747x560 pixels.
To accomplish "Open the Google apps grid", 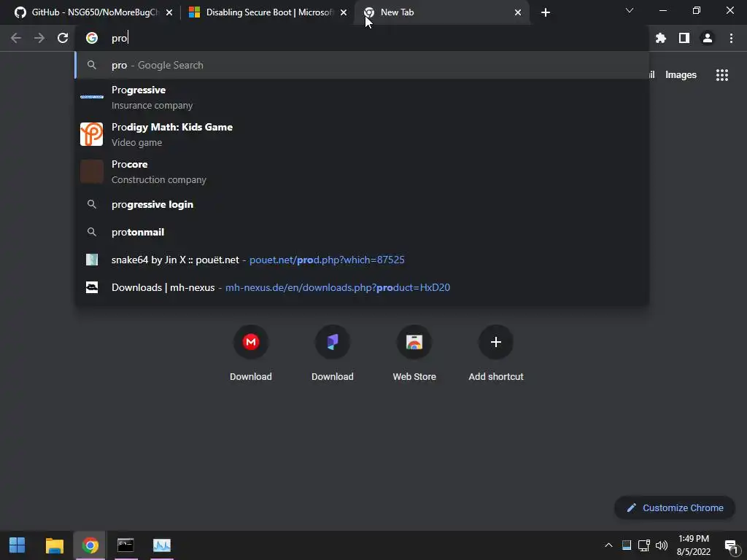I will click(722, 75).
